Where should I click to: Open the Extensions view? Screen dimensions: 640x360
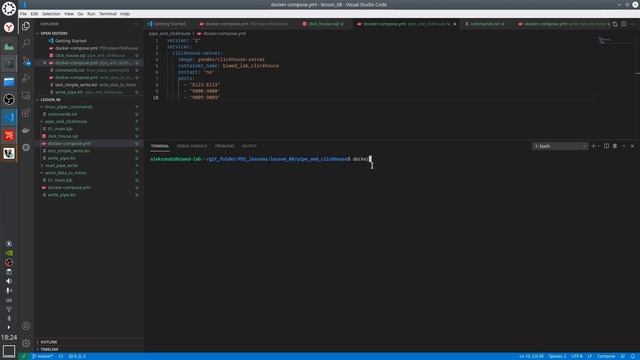[x=26, y=113]
